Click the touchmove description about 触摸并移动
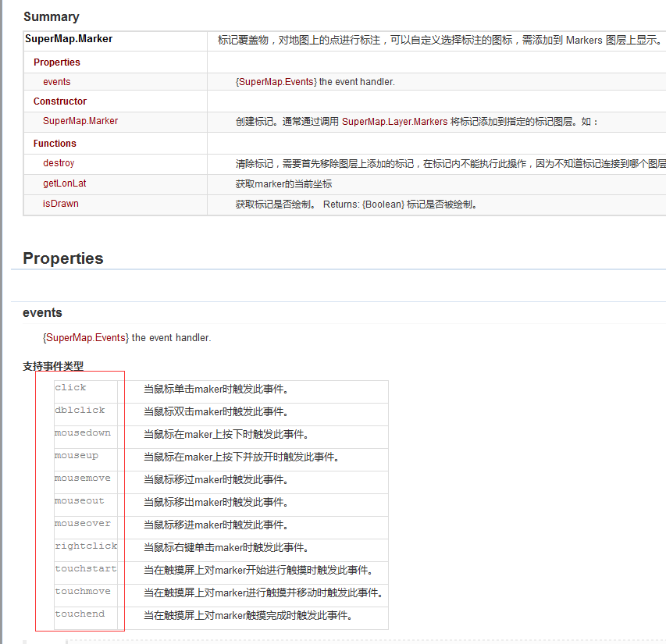 tap(263, 593)
